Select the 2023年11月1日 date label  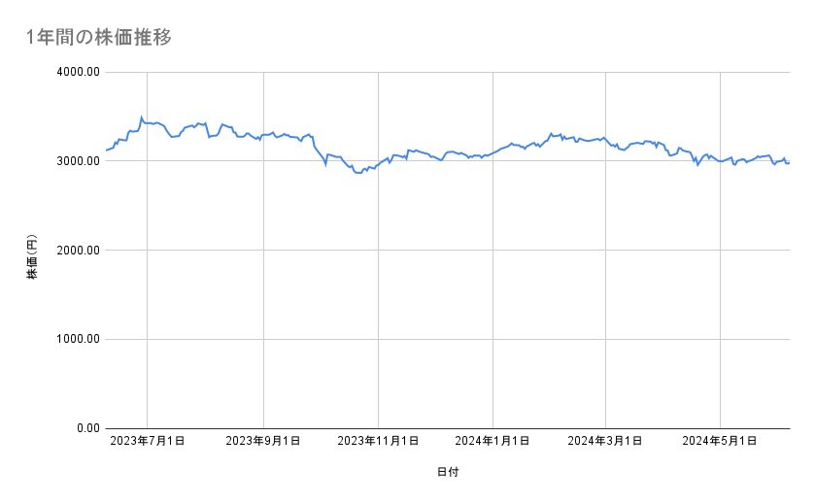tap(378, 442)
